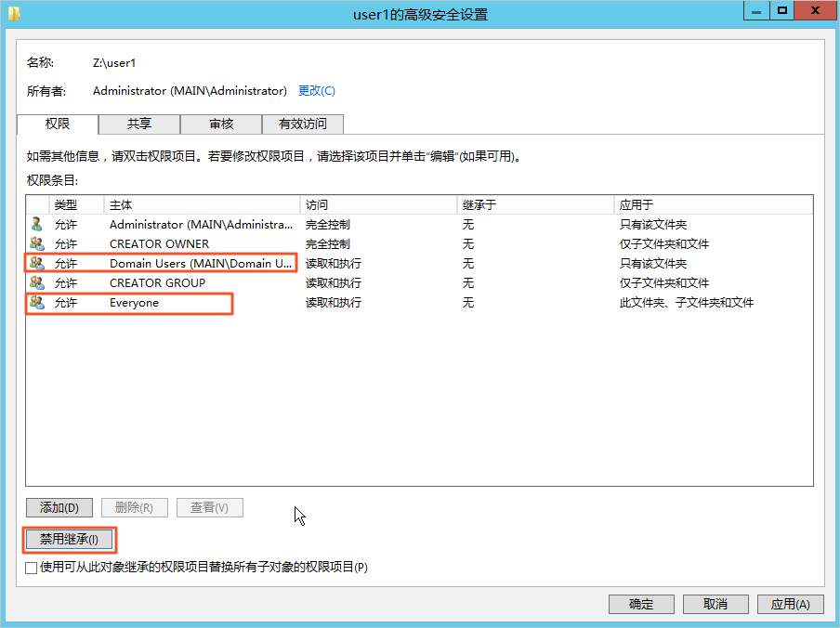Click 只有该文件夹 in the Administrator row

point(653,224)
